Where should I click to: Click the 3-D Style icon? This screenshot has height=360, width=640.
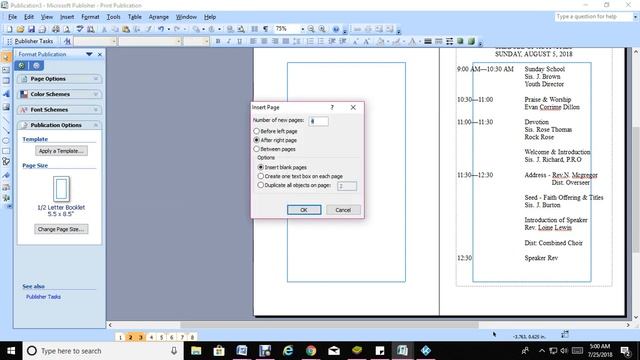pos(471,41)
